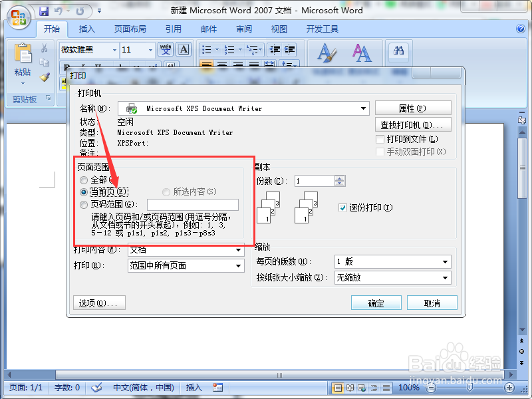Increase paragraph indent
Viewport: 532px width, 399px height.
click(x=289, y=50)
